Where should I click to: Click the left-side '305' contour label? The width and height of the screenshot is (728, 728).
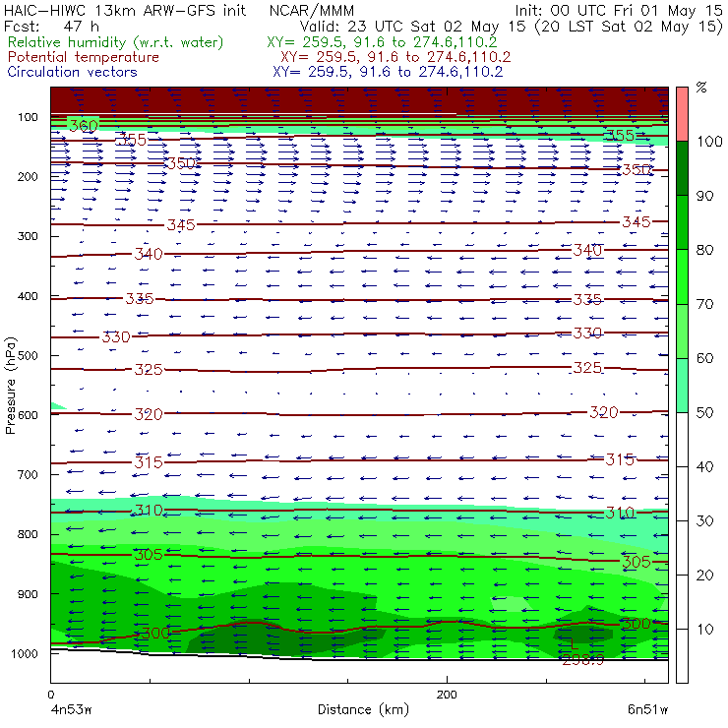pyautogui.click(x=149, y=554)
